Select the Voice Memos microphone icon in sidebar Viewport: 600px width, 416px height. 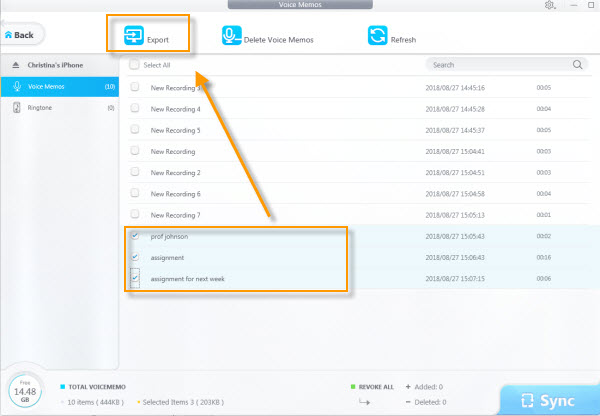click(17, 86)
